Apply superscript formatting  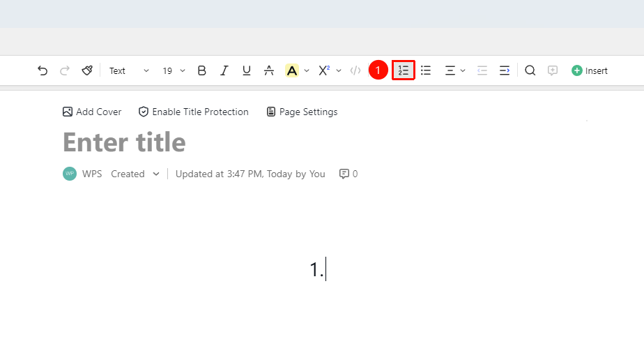(324, 70)
